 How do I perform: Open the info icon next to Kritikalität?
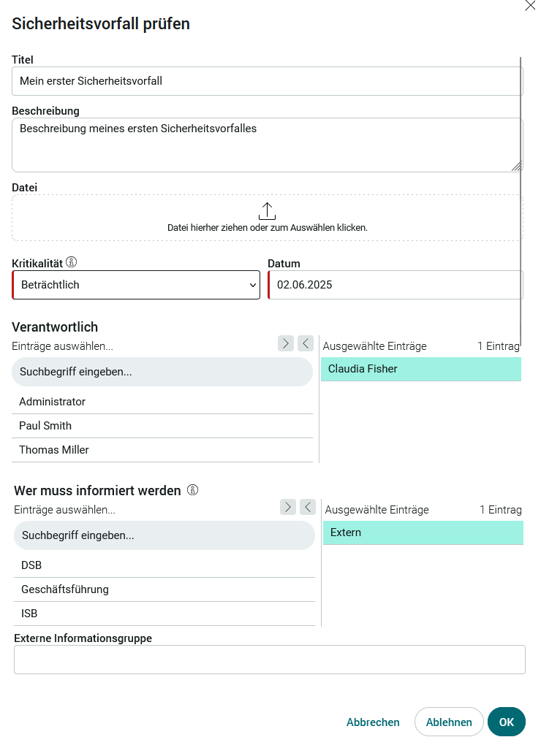72,261
